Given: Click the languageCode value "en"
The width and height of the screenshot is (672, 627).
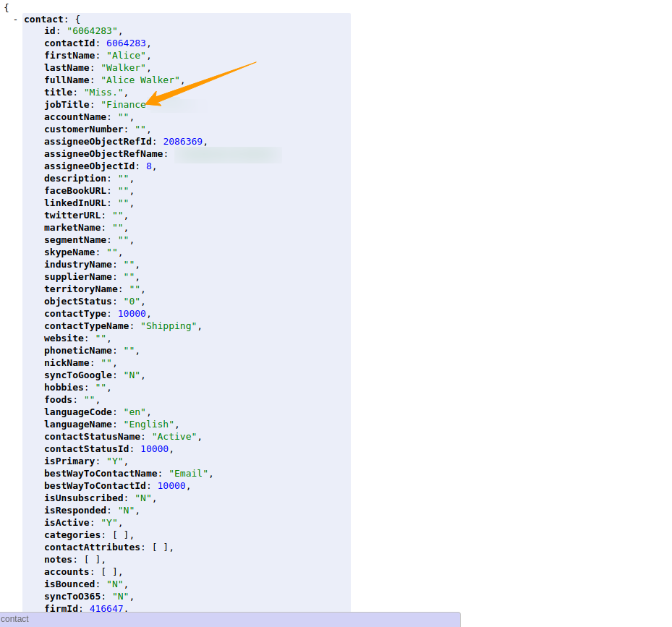Looking at the screenshot, I should [135, 412].
